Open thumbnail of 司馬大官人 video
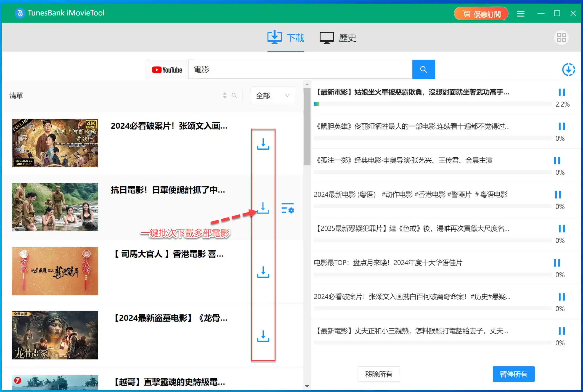This screenshot has height=392, width=583. (55, 271)
